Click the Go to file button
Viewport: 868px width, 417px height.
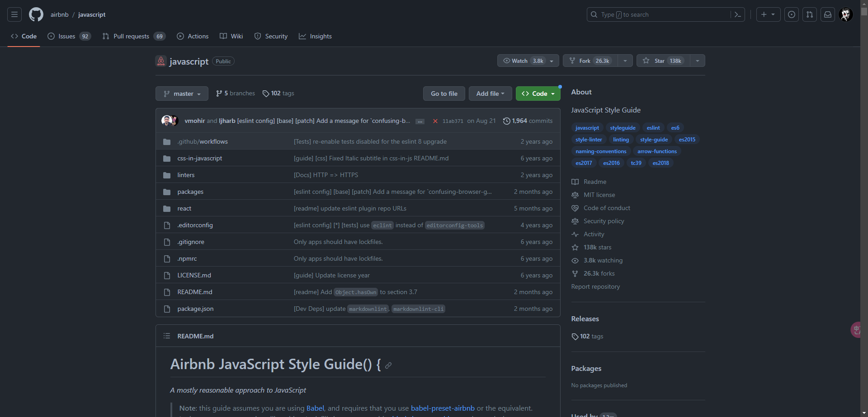[444, 94]
